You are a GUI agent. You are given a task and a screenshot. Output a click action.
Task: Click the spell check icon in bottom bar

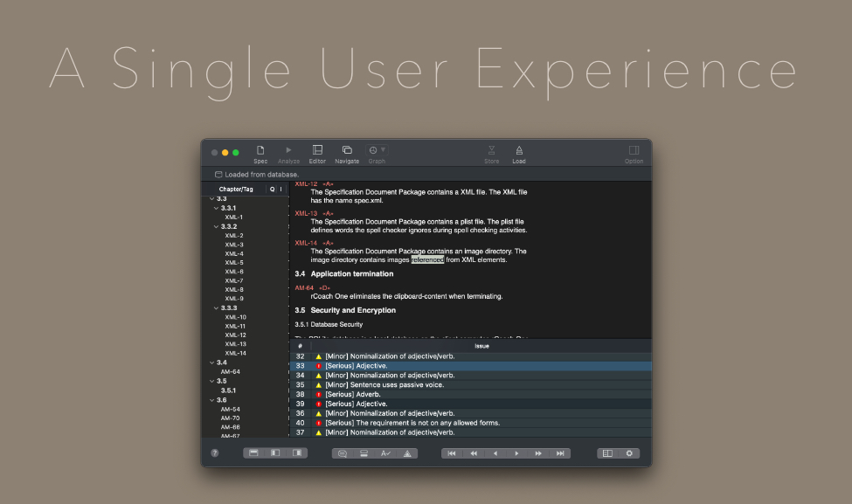tap(385, 453)
